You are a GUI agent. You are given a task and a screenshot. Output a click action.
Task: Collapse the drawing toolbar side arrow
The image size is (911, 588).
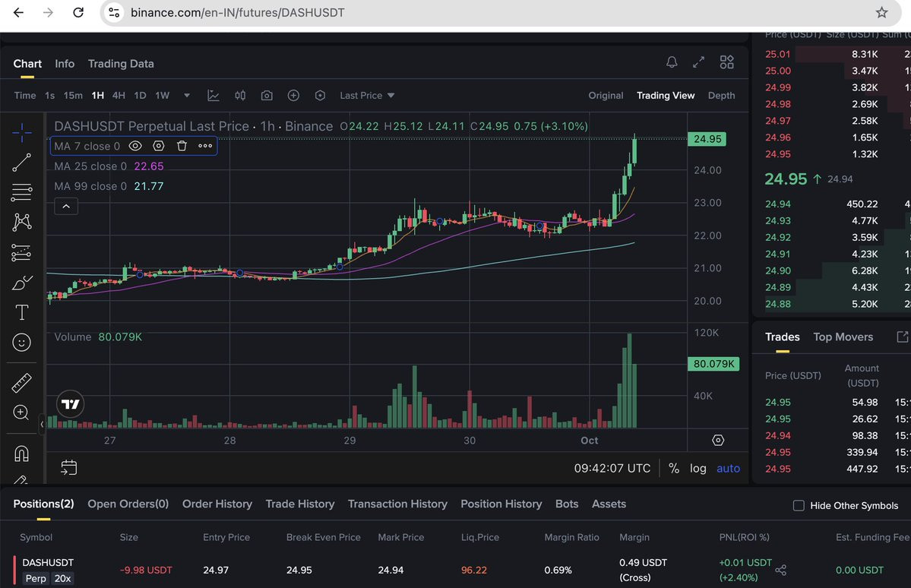(x=42, y=424)
